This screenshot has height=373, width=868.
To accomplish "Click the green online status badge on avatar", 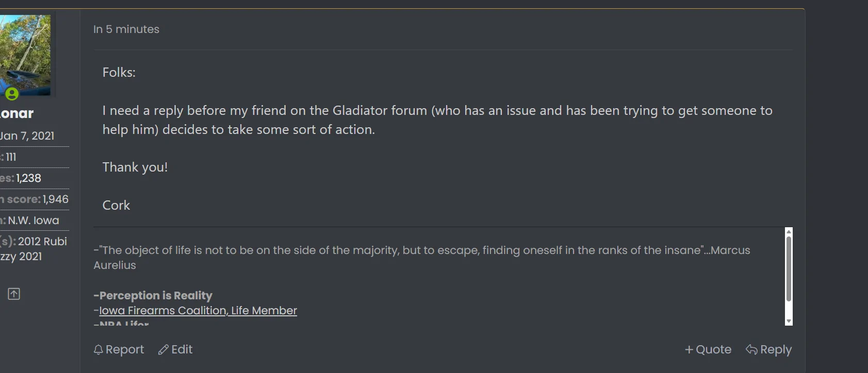I will 12,94.
